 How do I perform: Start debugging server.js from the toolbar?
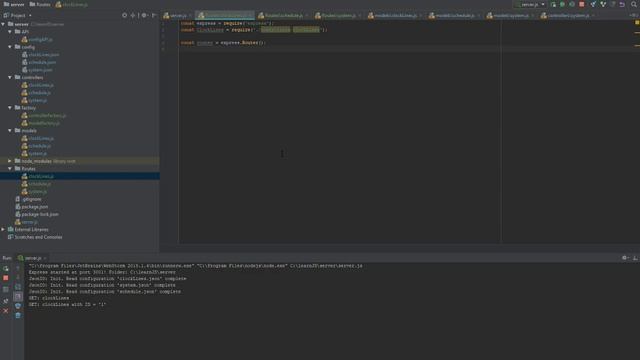click(x=562, y=4)
